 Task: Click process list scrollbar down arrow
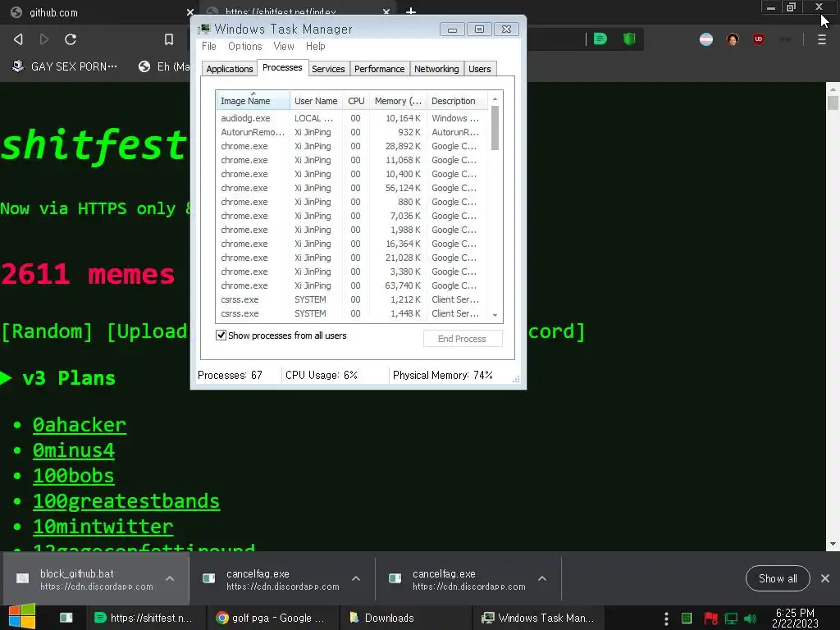pos(495,315)
